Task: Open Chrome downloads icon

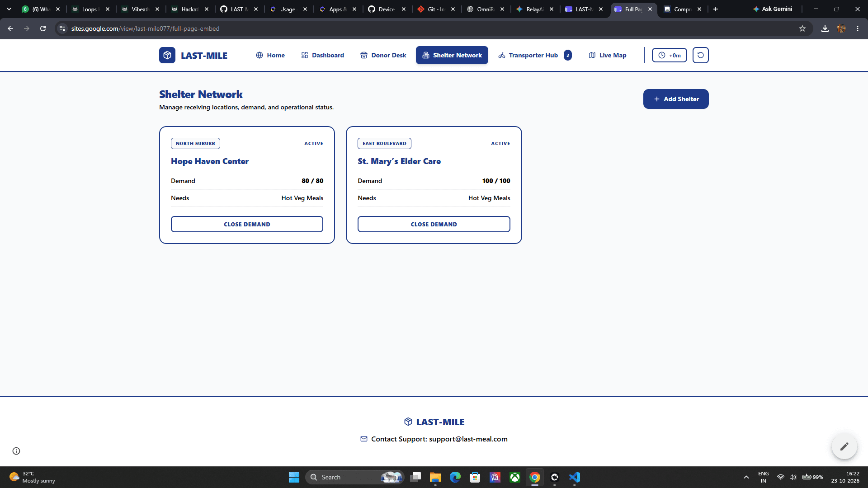Action: (825, 28)
